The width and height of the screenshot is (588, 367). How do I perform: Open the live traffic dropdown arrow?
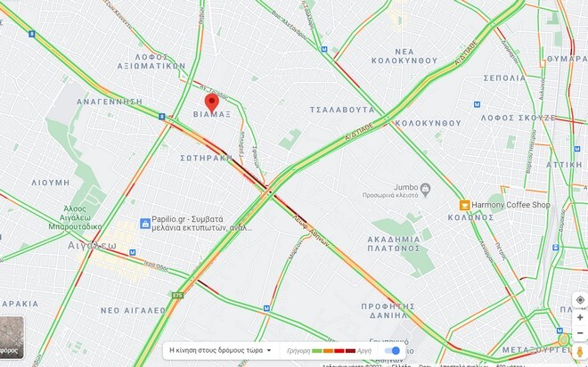269,351
